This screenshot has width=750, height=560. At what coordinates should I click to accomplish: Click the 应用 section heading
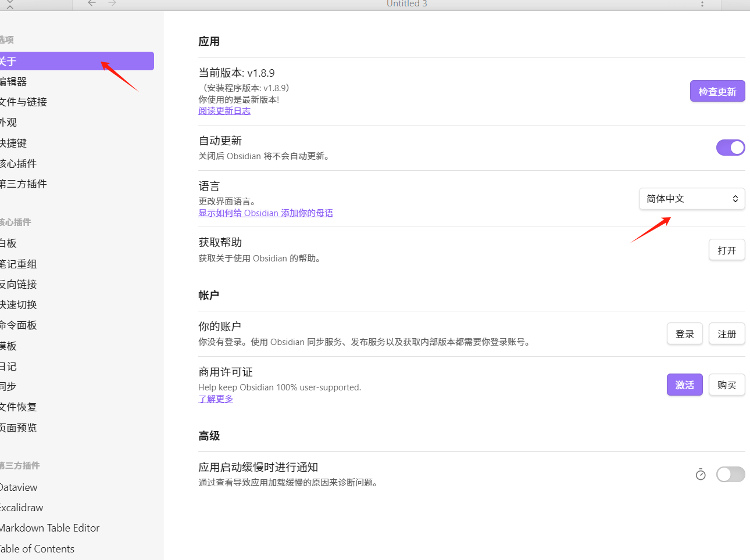209,41
